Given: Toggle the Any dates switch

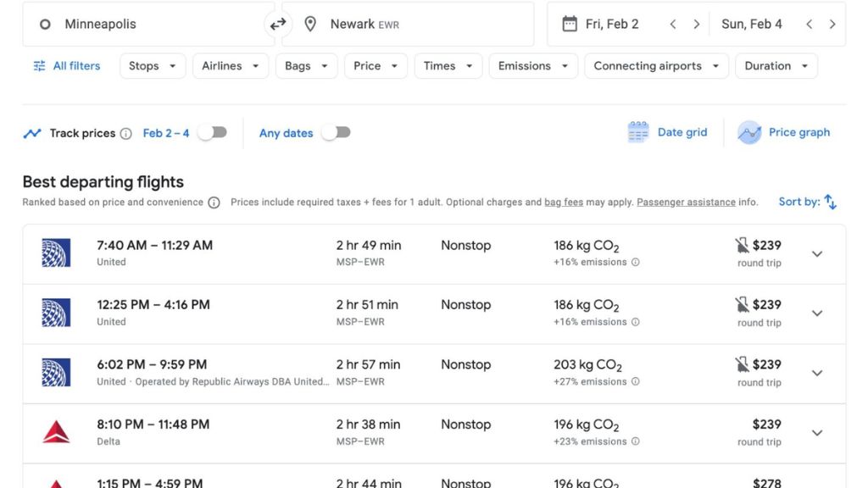Looking at the screenshot, I should click(336, 132).
